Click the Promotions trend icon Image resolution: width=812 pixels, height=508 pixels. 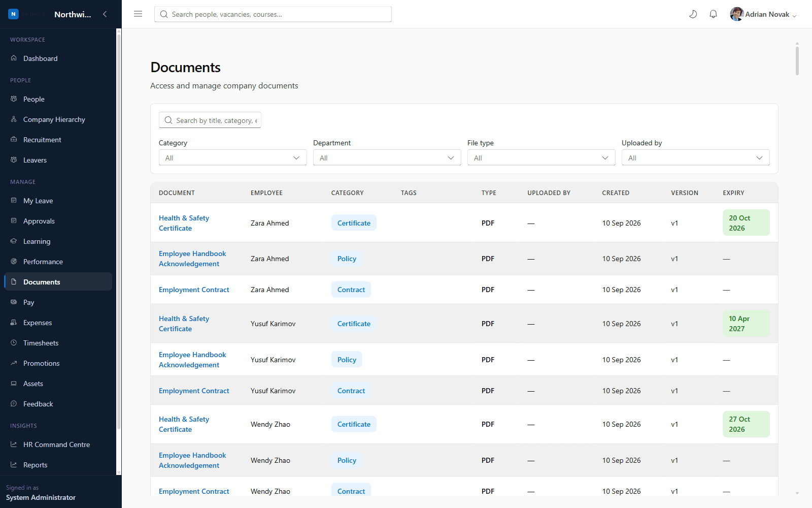tap(14, 363)
